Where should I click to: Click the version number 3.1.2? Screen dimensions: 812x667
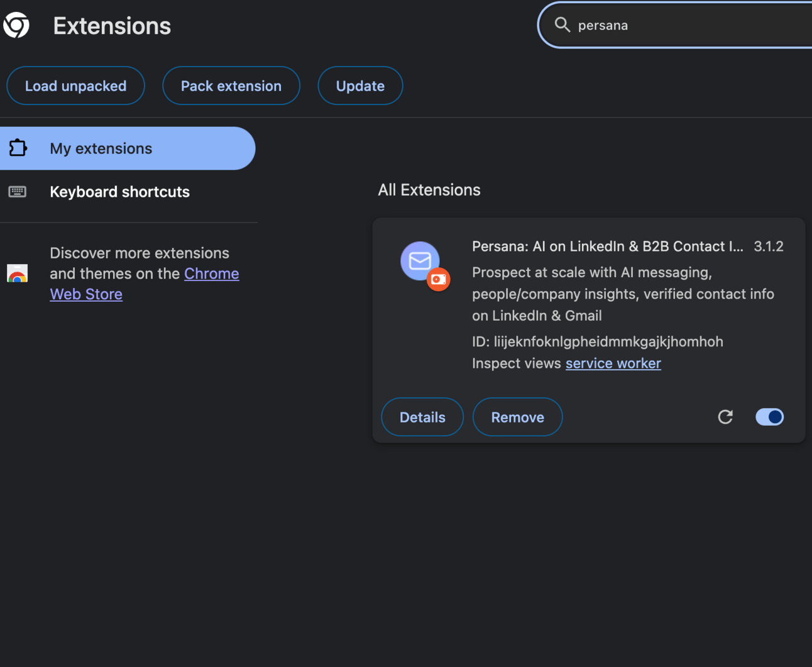coord(769,246)
